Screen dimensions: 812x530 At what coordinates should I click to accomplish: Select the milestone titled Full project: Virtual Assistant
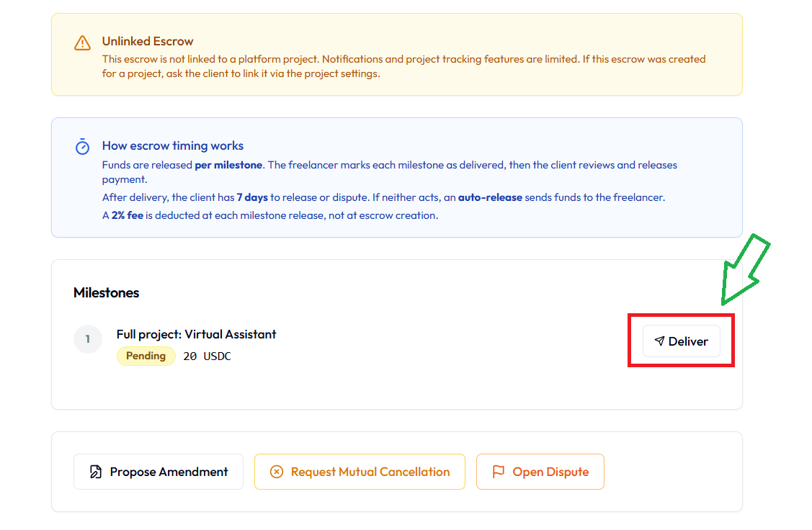tap(196, 334)
